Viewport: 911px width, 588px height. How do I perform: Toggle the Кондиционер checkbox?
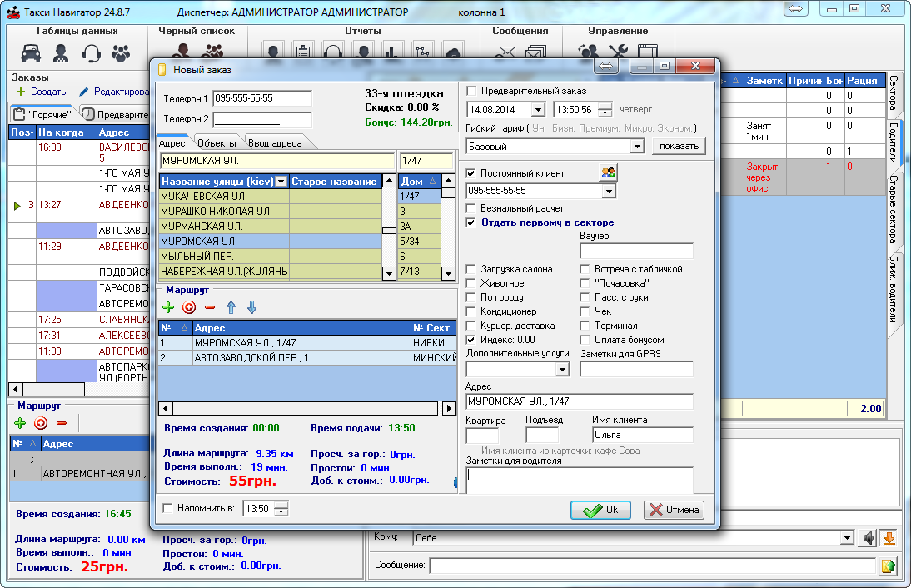[472, 311]
